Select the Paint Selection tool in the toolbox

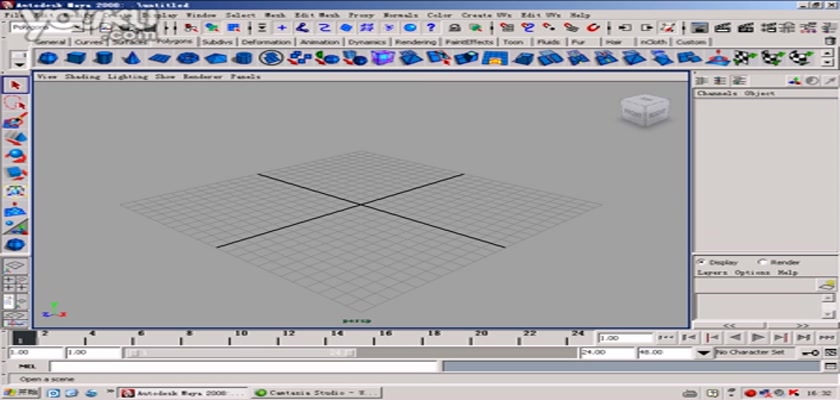[15, 120]
